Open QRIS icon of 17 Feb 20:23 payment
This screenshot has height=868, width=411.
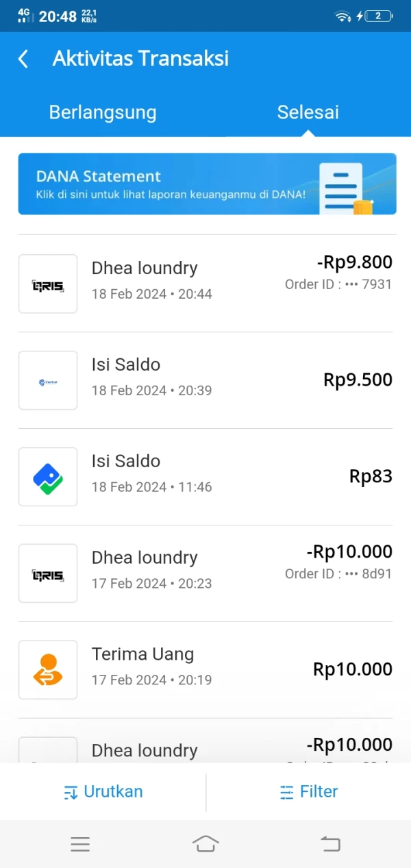(48, 574)
